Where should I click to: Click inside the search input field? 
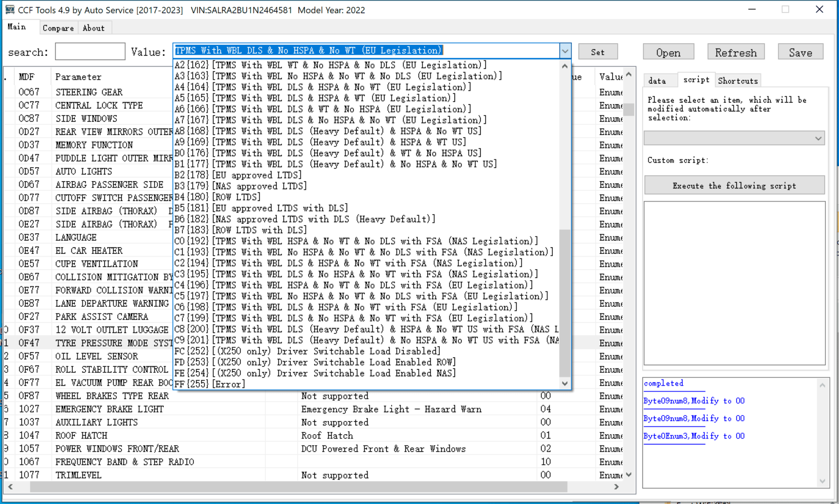coord(89,51)
